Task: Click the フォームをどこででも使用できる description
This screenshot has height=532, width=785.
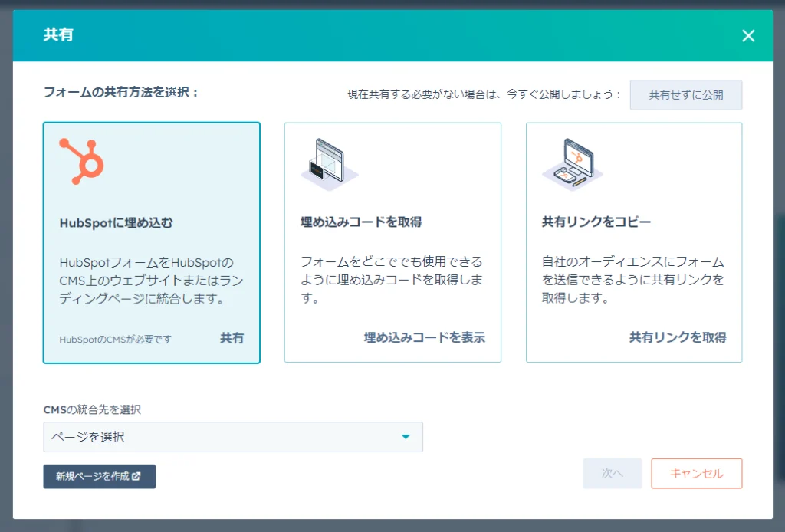Action: [392, 279]
